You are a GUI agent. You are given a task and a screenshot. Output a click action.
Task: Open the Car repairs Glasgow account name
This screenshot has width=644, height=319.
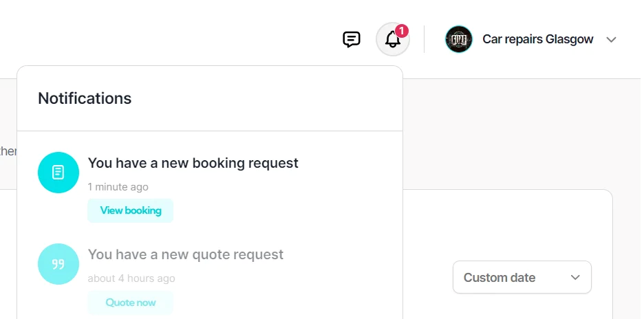(x=537, y=39)
